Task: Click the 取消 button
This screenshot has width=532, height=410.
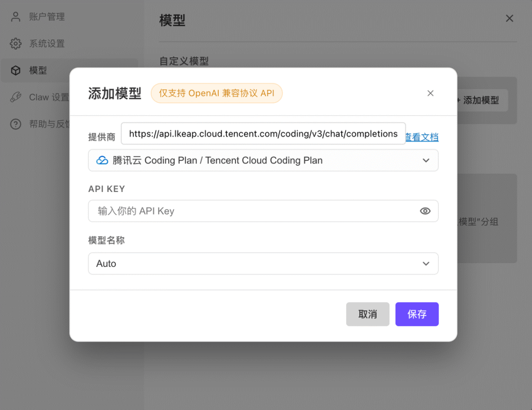Action: coord(367,314)
